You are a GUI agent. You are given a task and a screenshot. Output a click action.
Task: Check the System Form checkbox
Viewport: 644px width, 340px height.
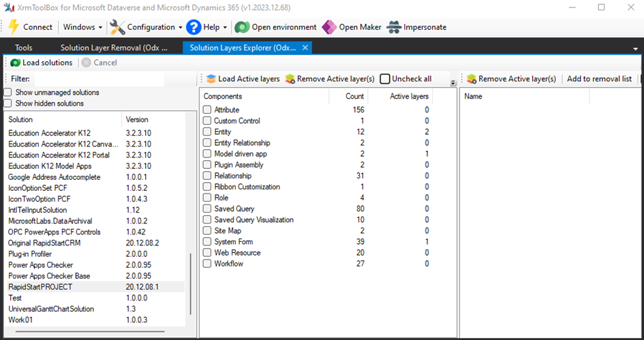tap(207, 242)
